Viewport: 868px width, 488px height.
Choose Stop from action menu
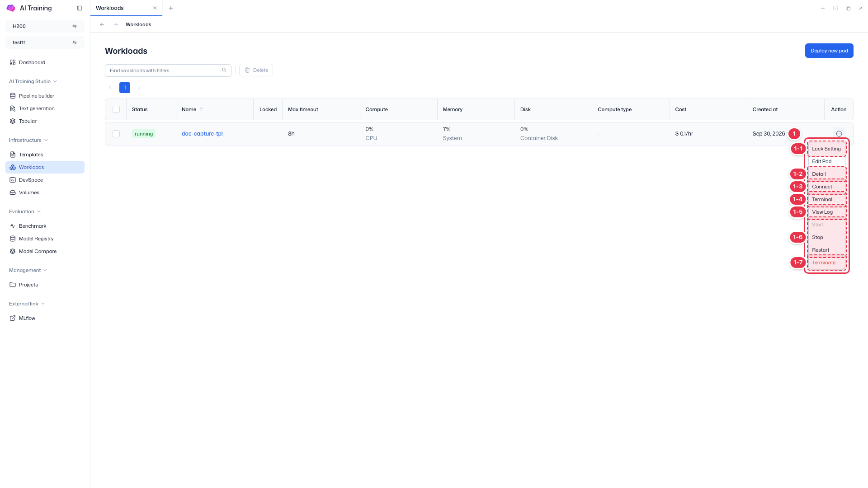point(826,237)
